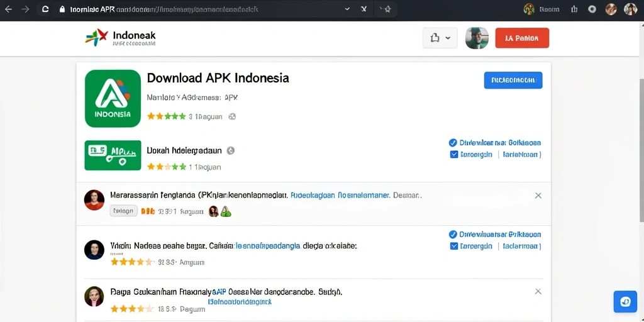Click the third reviewer's avatar

94,296
